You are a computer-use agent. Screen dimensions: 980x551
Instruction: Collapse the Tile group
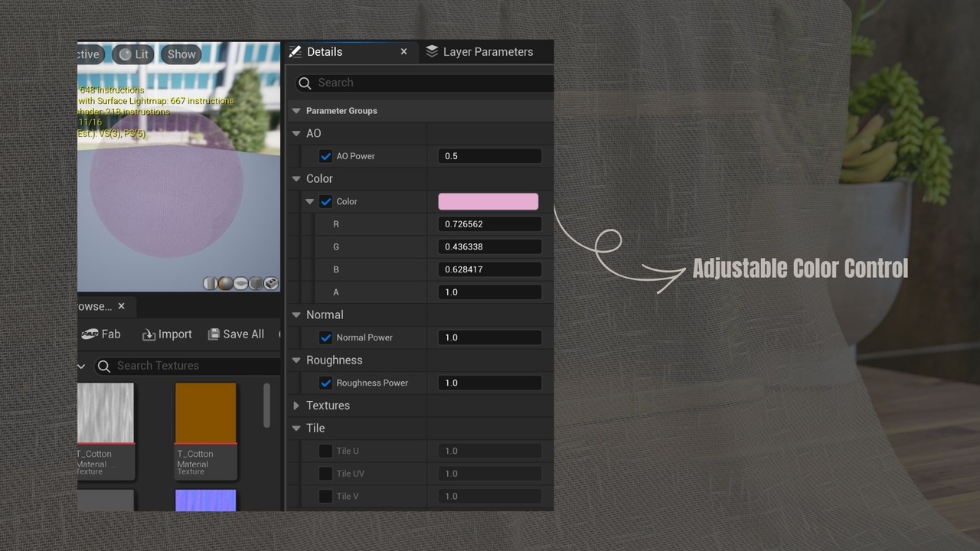point(296,429)
